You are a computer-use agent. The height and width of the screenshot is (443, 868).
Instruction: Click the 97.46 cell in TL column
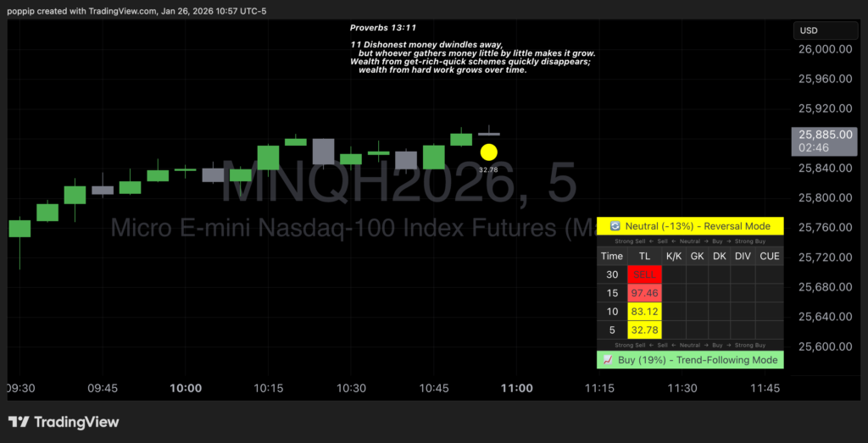(644, 293)
